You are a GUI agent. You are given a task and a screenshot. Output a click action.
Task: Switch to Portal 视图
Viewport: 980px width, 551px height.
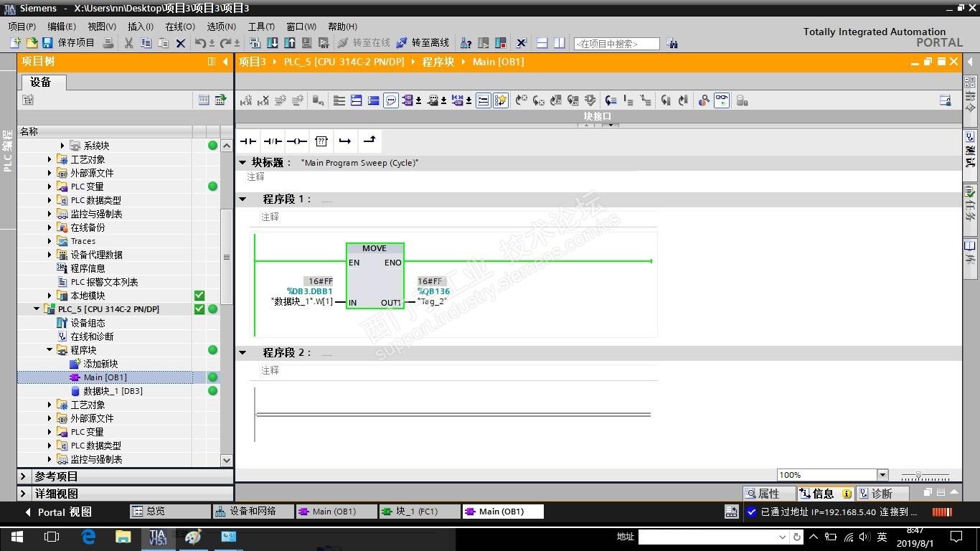pyautogui.click(x=59, y=512)
